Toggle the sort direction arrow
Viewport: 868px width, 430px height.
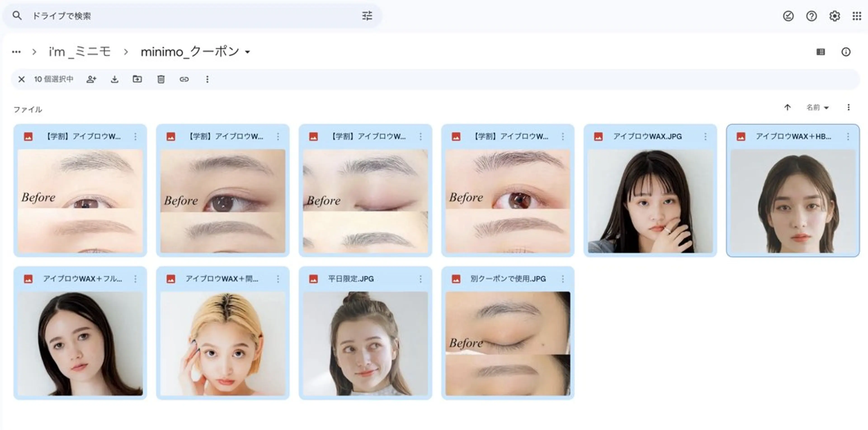[x=787, y=107]
